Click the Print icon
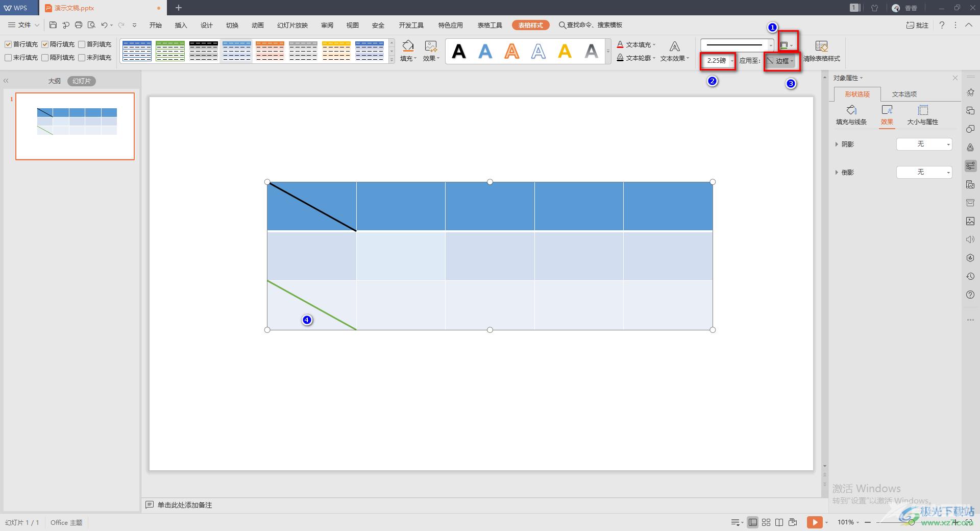The height and width of the screenshot is (531, 980). (x=79, y=25)
